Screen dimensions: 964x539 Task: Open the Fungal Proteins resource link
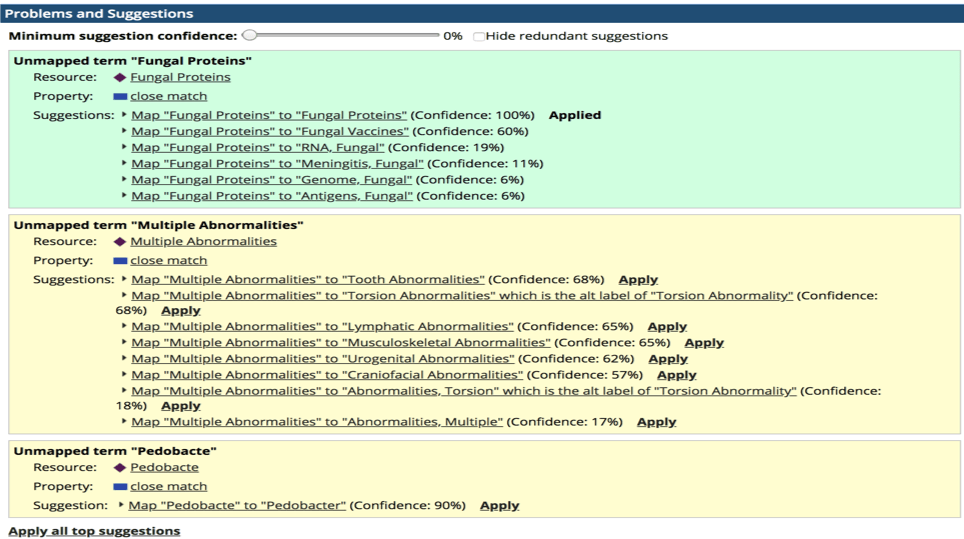pyautogui.click(x=180, y=77)
